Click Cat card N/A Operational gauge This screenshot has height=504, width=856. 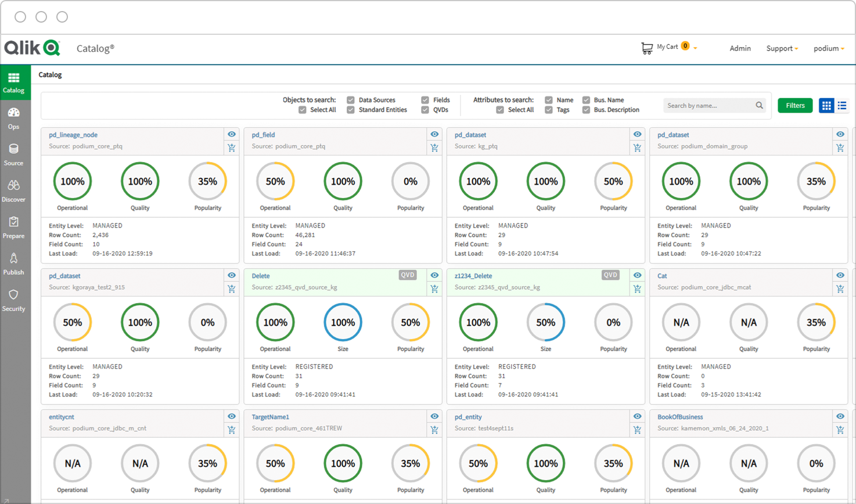[681, 323]
